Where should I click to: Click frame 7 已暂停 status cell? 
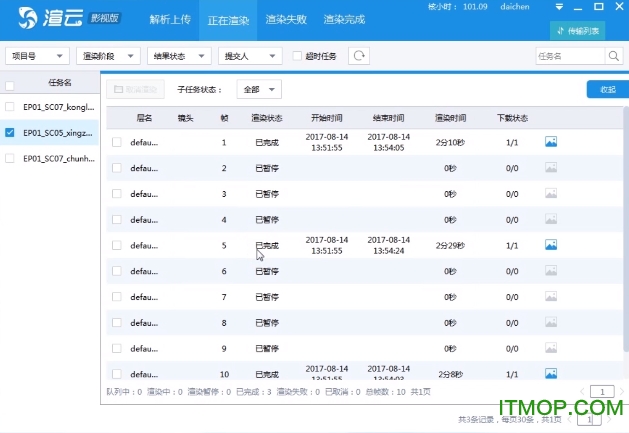pos(267,297)
